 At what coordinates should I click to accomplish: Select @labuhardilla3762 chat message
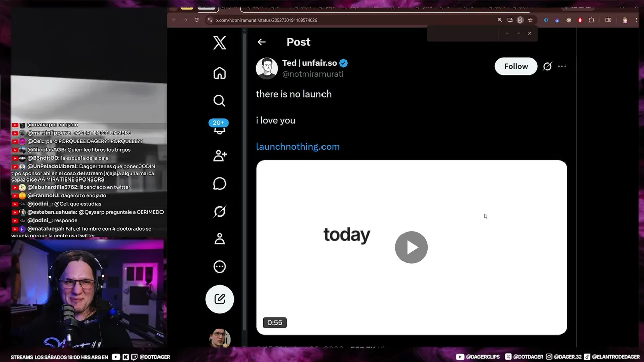point(71,187)
